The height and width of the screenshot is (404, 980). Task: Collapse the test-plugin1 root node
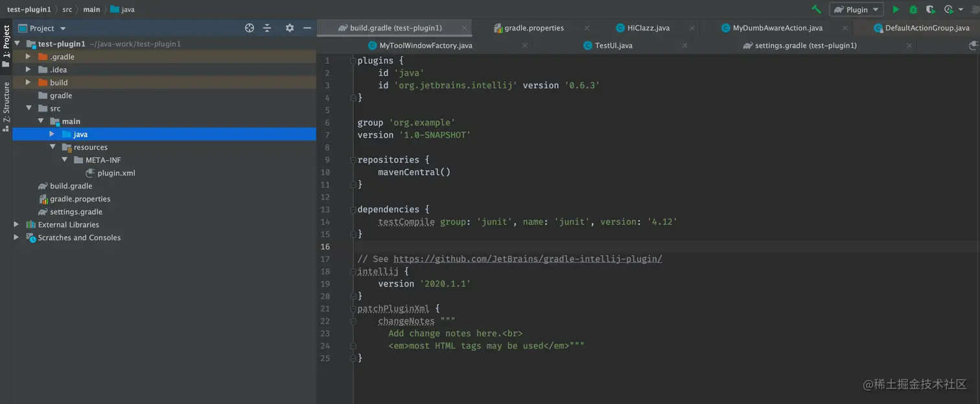tap(17, 43)
